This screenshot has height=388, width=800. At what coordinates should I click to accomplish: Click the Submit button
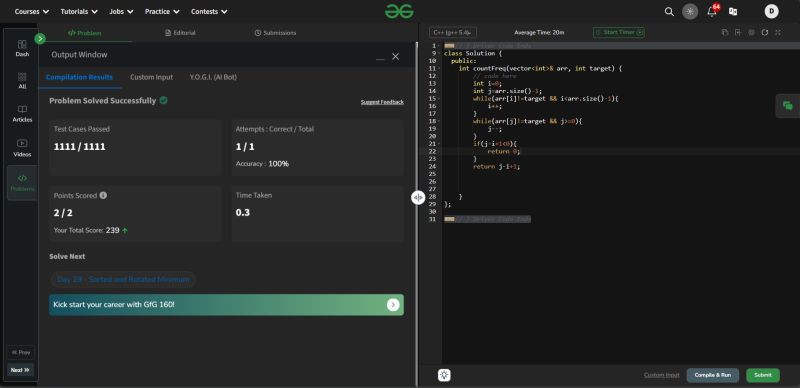763,375
